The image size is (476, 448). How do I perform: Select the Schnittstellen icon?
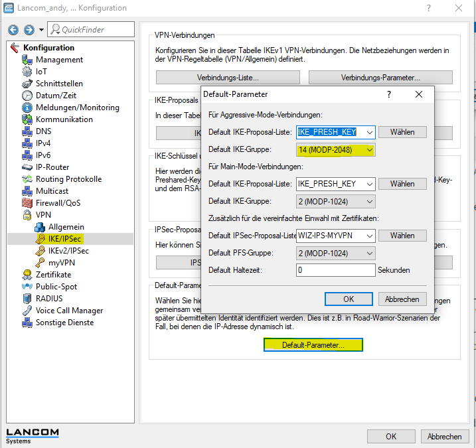pyautogui.click(x=27, y=84)
